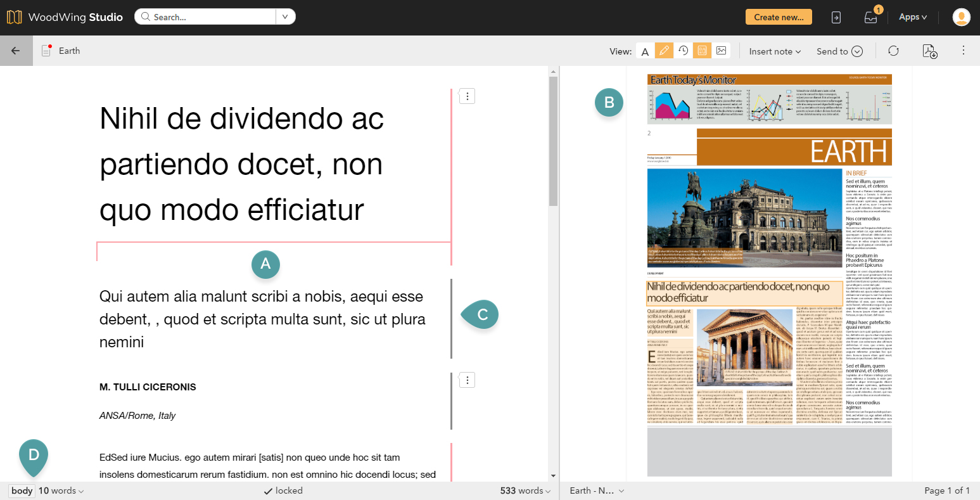This screenshot has height=500, width=980.
Task: Download the article as PDF
Action: pyautogui.click(x=929, y=51)
